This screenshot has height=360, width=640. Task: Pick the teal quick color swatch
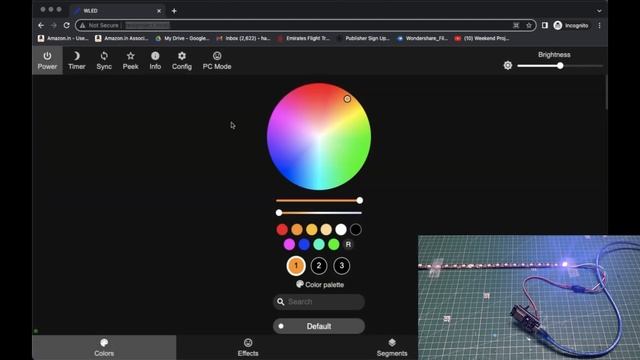tap(319, 244)
